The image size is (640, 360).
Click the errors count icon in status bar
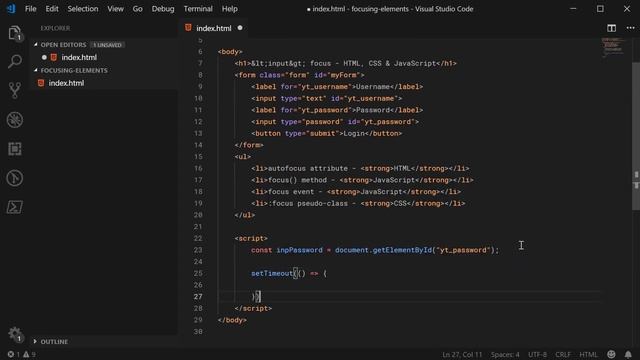click(13, 354)
